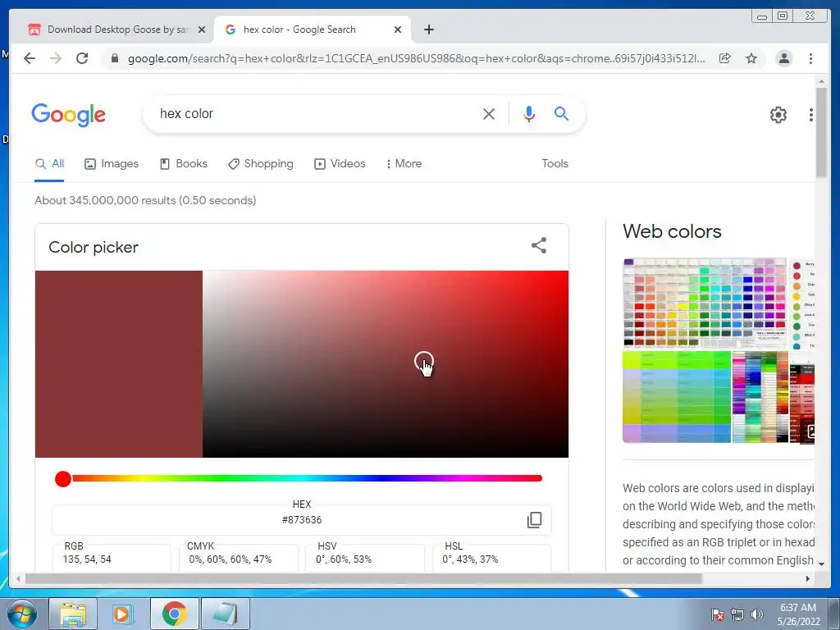The image size is (840, 630).
Task: Click the site lock icon in address bar
Action: (x=115, y=58)
